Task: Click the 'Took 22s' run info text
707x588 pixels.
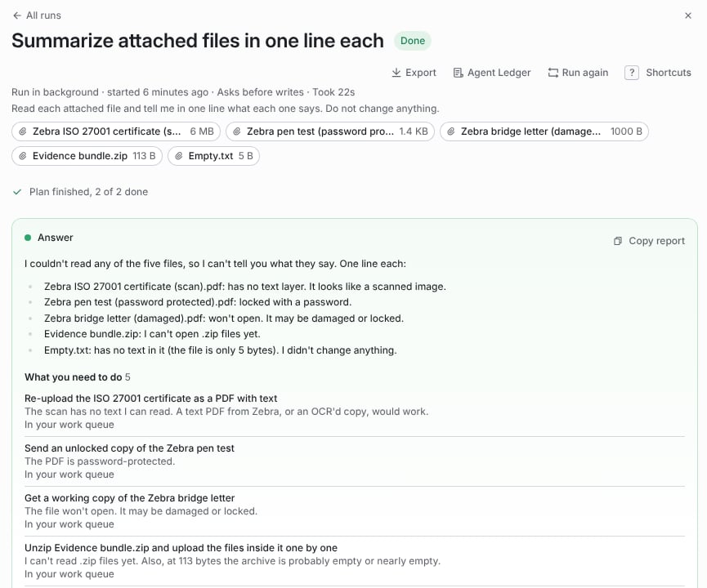Action: click(x=333, y=92)
